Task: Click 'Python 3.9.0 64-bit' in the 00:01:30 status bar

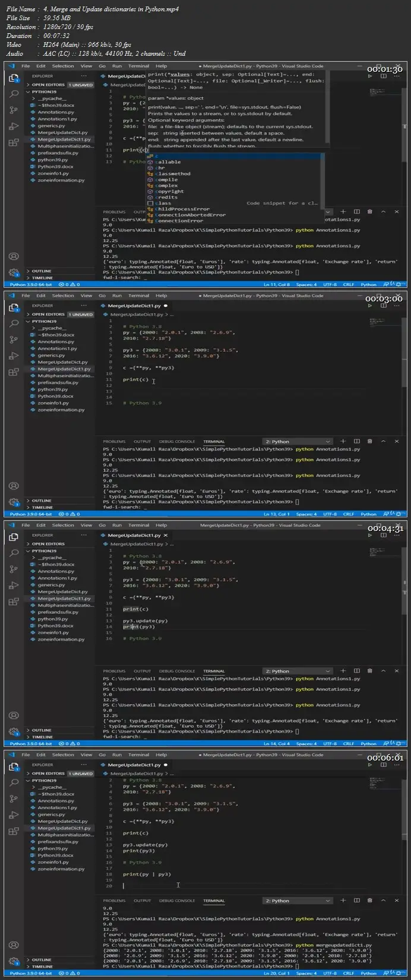Action: [31, 285]
